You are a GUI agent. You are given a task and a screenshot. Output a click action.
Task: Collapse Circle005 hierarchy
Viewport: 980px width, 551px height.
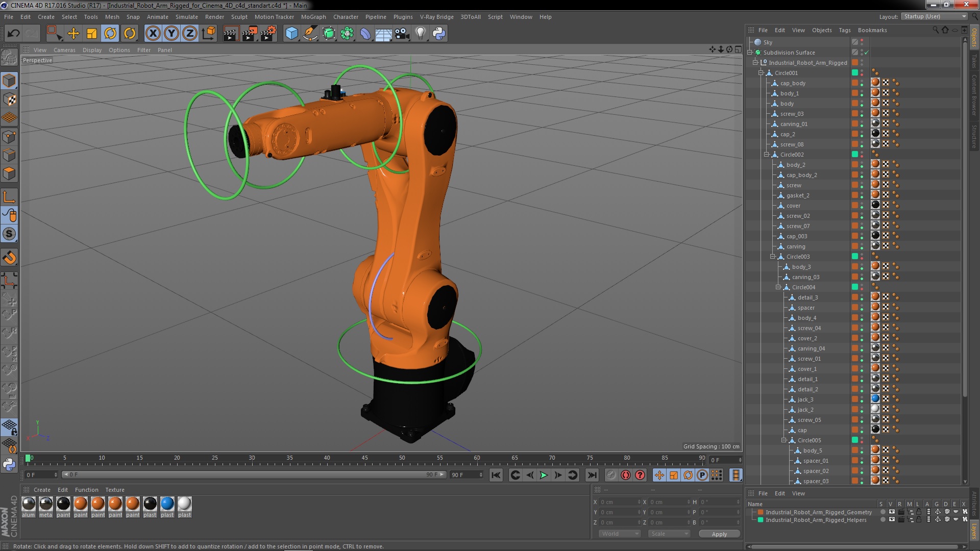pyautogui.click(x=784, y=440)
